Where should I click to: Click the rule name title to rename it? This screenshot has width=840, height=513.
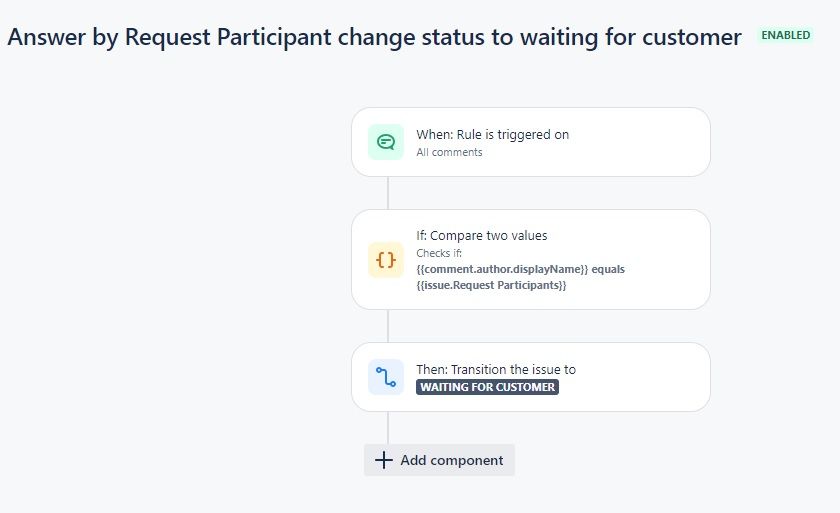(374, 37)
